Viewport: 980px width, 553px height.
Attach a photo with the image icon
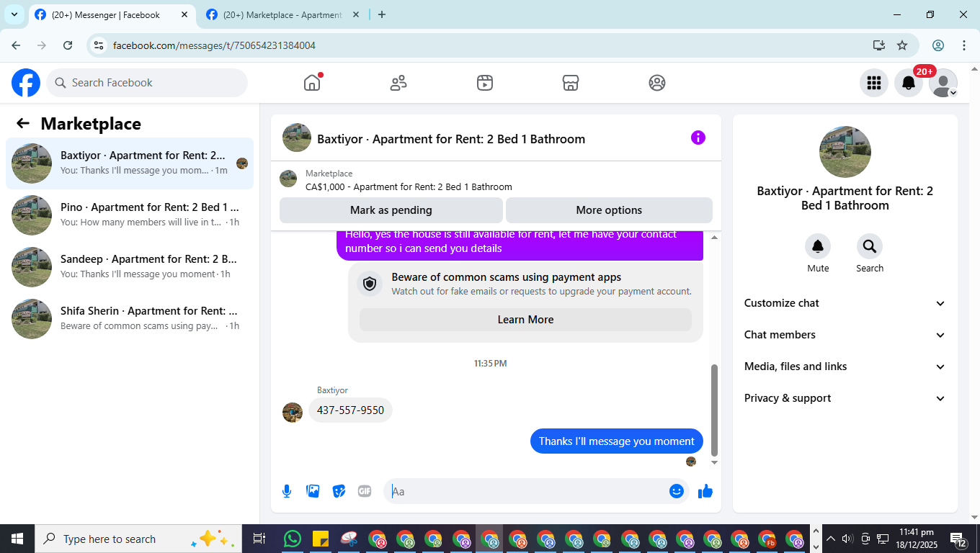[x=313, y=491]
